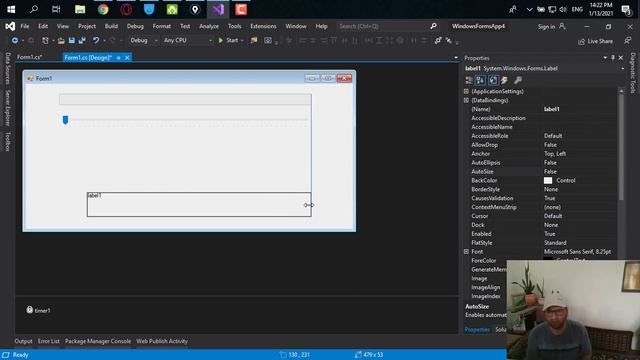This screenshot has height=360, width=640.
Task: Click the Open File folder icon
Action: coord(61,40)
